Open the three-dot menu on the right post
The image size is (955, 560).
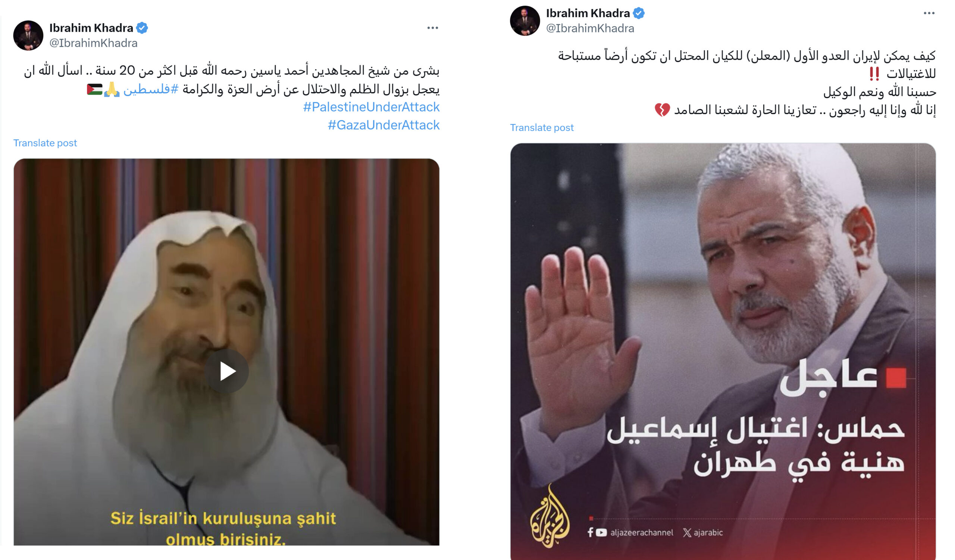[929, 13]
